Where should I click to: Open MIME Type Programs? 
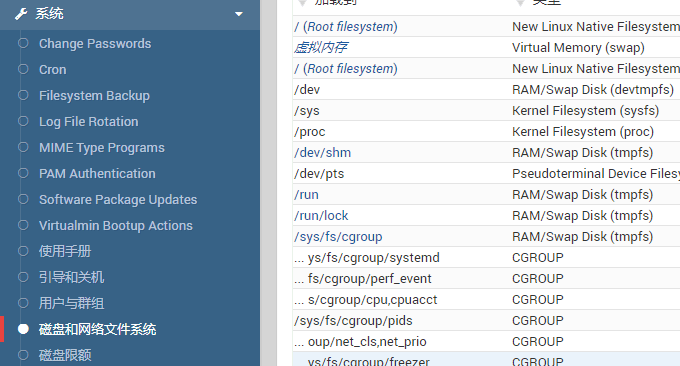pos(101,147)
